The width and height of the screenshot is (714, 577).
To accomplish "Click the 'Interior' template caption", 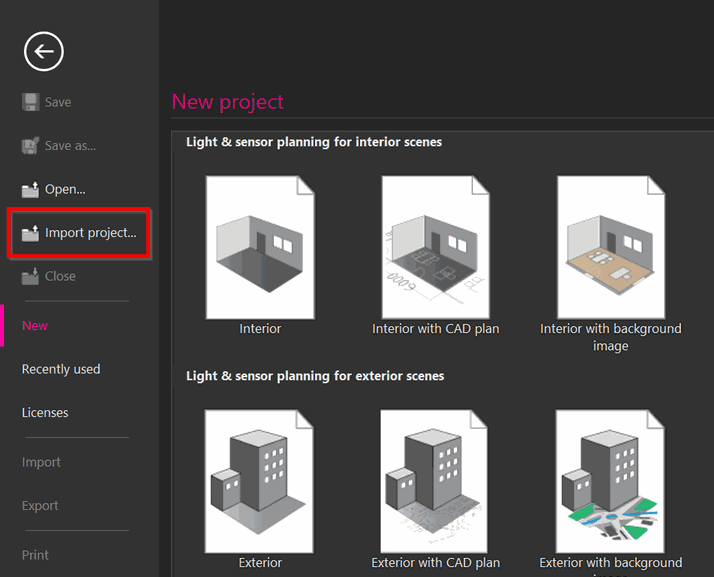I will [x=260, y=329].
